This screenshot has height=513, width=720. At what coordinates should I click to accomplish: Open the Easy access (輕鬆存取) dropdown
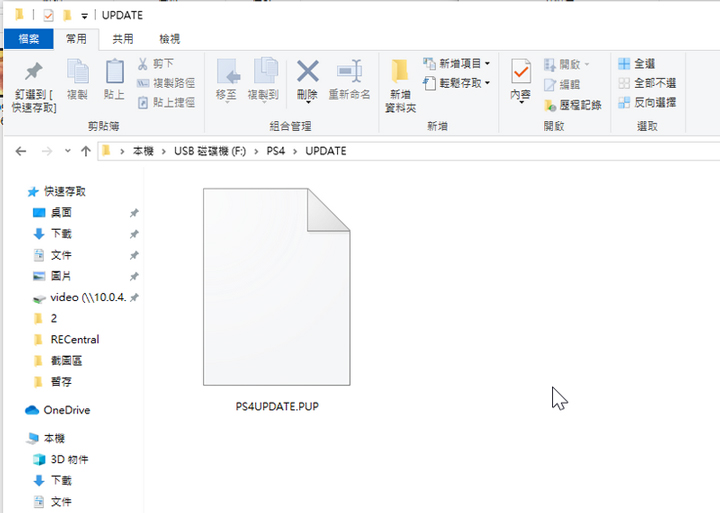pos(456,83)
